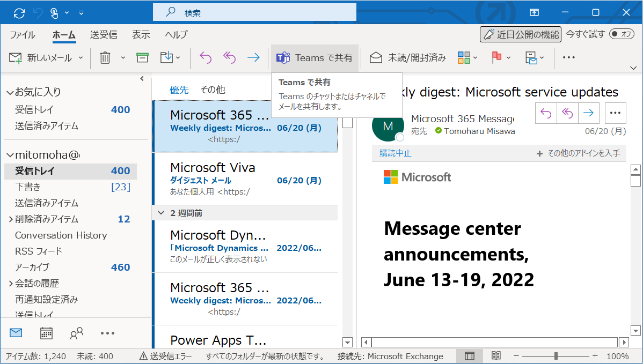Click ribbon Reply arrow icon

point(206,58)
